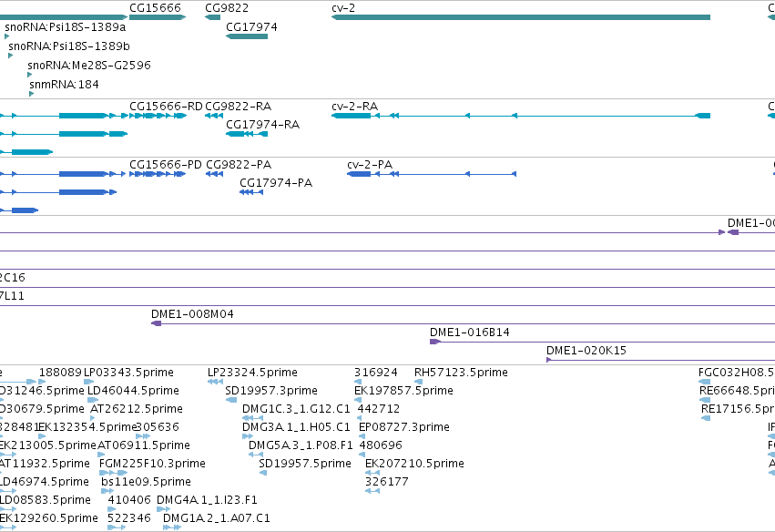The width and height of the screenshot is (775, 532).
Task: Click the 316924 EST label
Action: click(375, 373)
